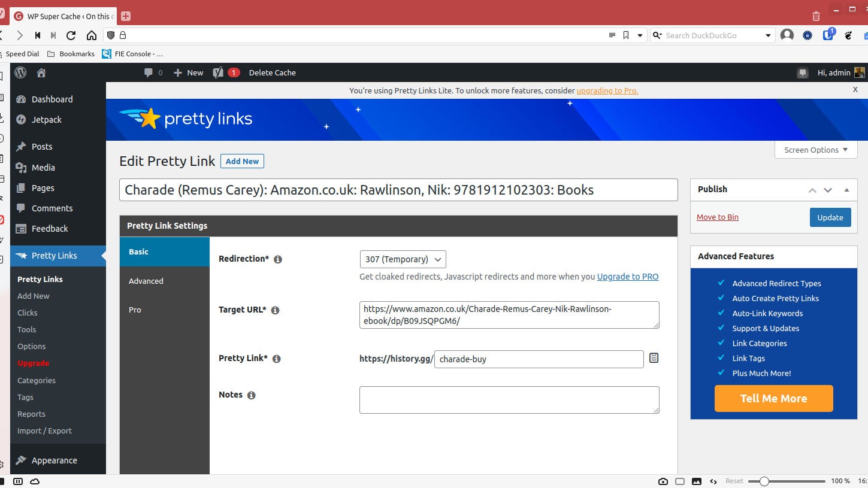
Task: Click Pretty Link info icon
Action: click(277, 359)
